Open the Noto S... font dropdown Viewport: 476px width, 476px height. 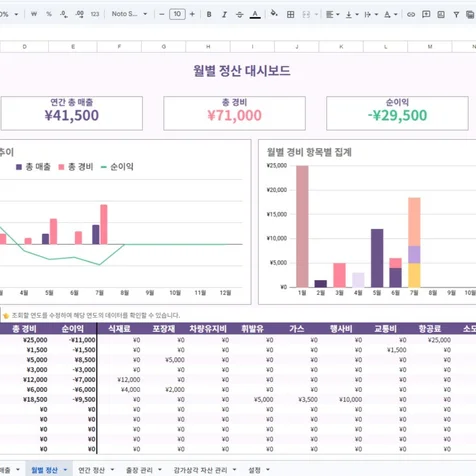129,14
